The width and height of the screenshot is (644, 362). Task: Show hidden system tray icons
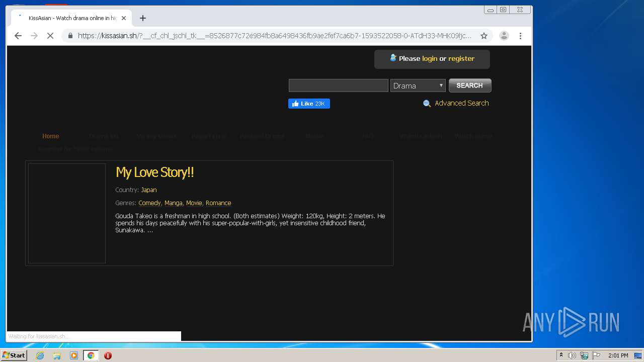[561, 355]
